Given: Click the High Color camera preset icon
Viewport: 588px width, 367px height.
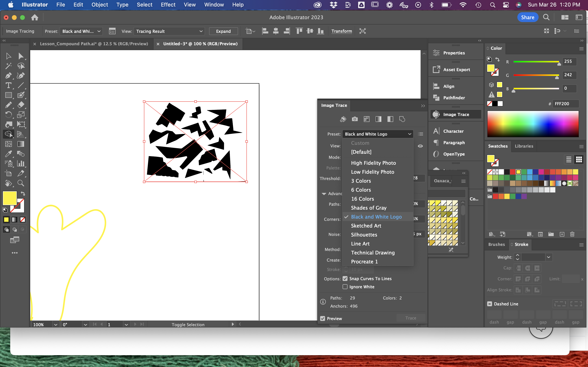Looking at the screenshot, I should click(x=355, y=119).
